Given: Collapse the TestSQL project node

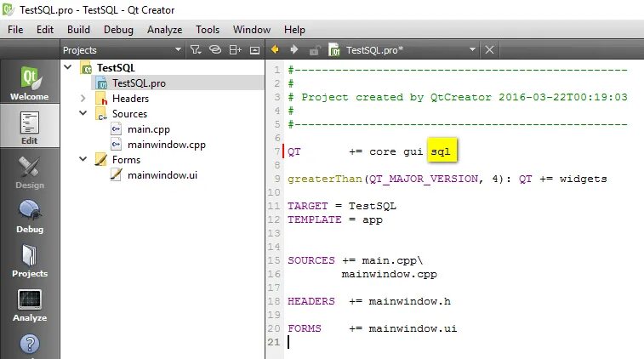Looking at the screenshot, I should click(x=68, y=67).
